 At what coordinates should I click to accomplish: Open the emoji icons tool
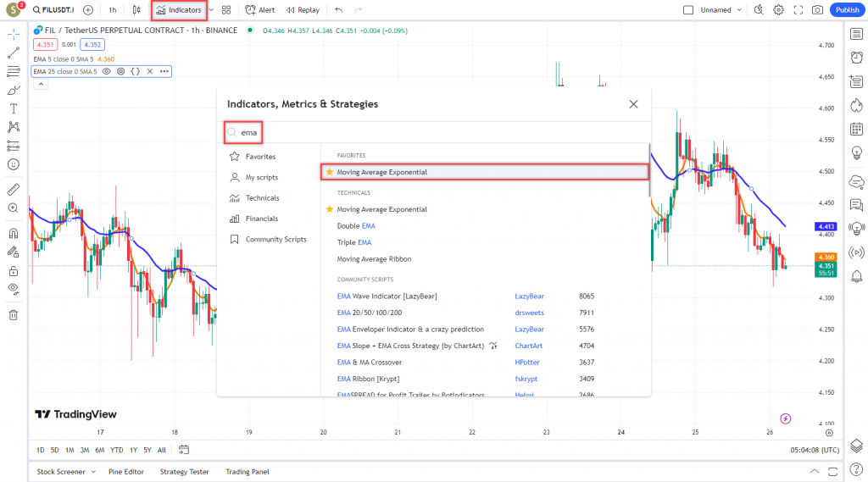click(x=14, y=164)
